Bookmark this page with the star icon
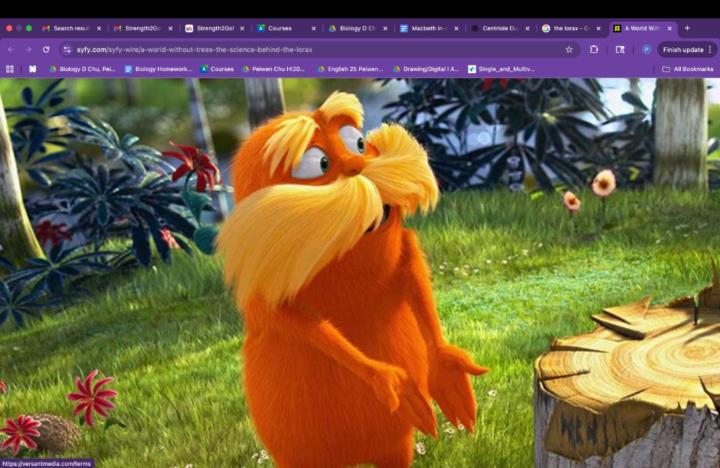720x468 pixels. coord(569,50)
